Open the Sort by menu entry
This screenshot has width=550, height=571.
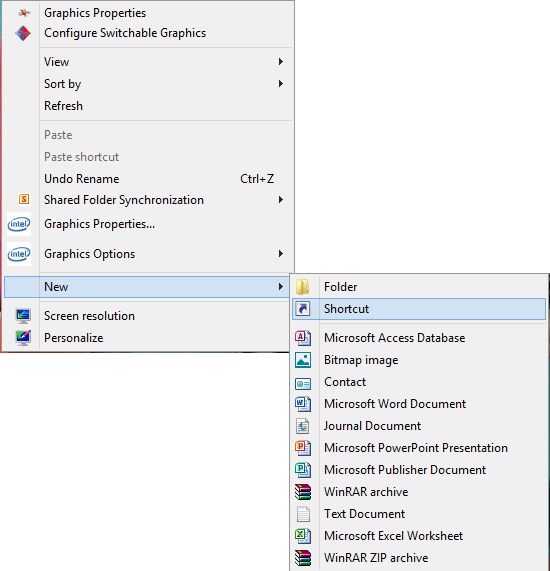[x=148, y=84]
